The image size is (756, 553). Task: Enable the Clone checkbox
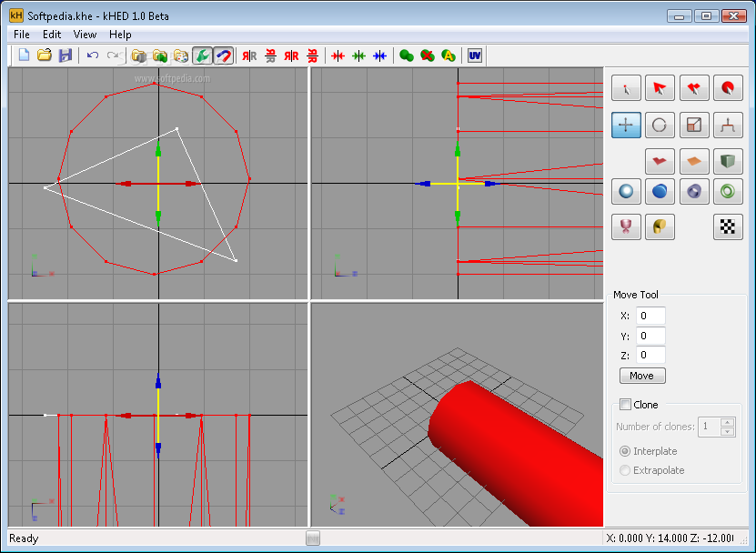click(625, 404)
